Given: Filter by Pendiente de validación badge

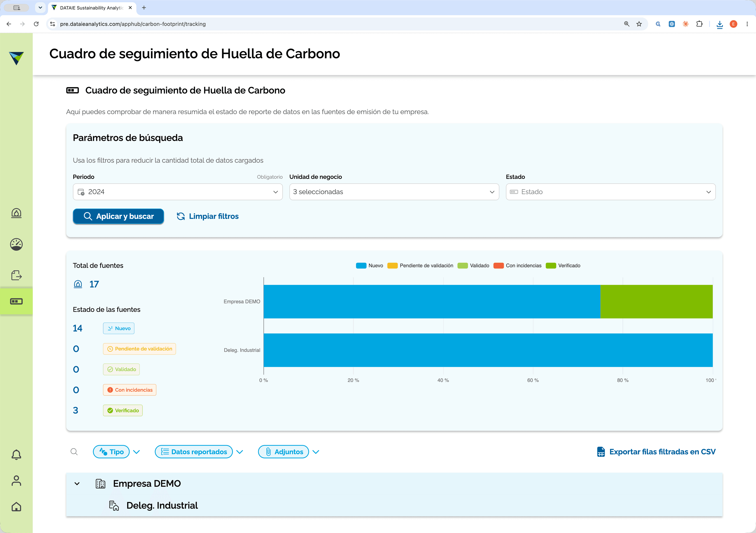Looking at the screenshot, I should tap(139, 349).
